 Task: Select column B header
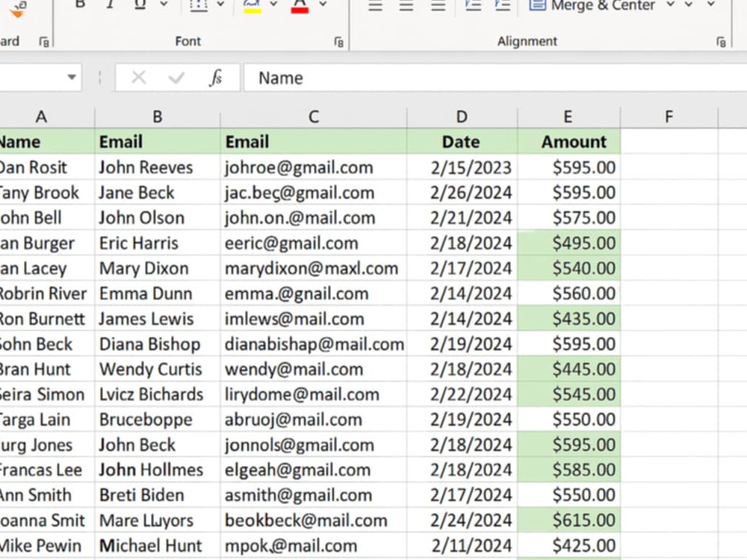pos(157,116)
